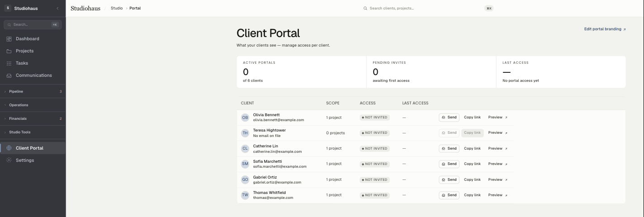Click the SCOPE column header
Screen dimensions: 644x217
[332, 103]
